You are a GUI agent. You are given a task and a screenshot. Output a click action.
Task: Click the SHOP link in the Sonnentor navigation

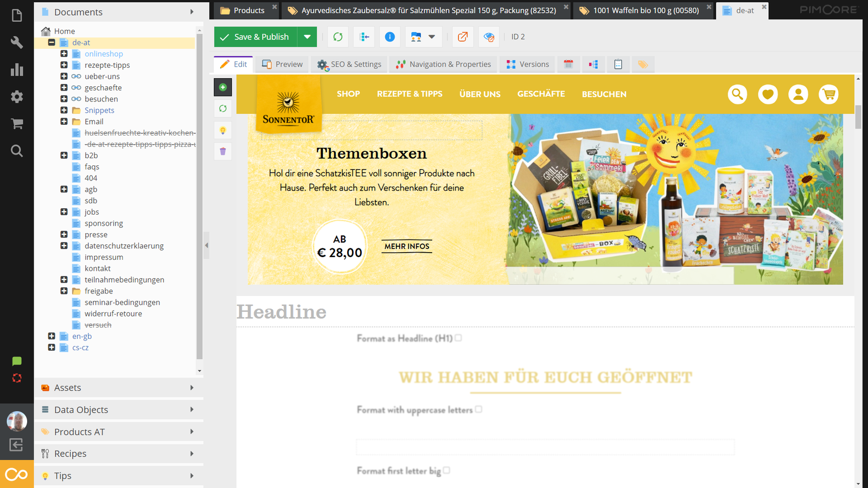point(348,94)
